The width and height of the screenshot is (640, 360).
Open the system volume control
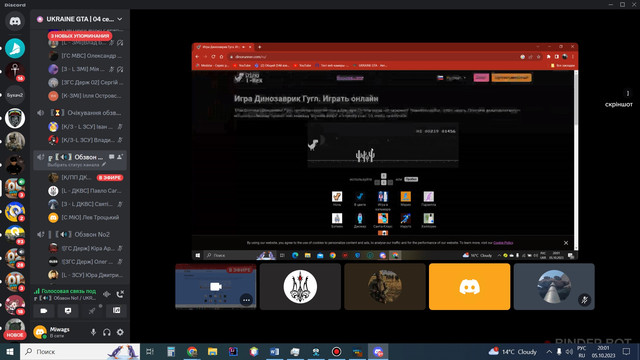569,351
